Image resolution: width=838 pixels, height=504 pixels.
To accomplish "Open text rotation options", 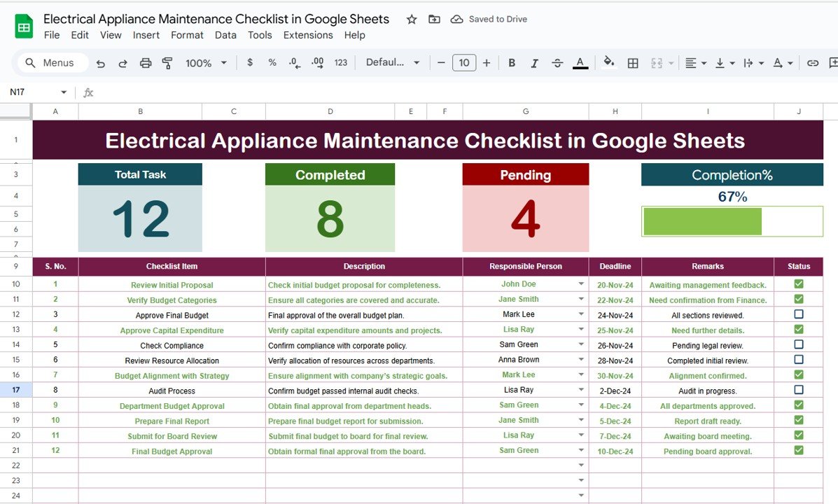I will click(783, 63).
